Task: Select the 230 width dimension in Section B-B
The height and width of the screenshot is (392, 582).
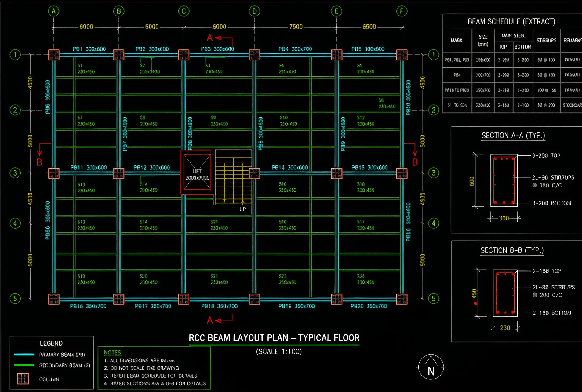Action: [505, 328]
